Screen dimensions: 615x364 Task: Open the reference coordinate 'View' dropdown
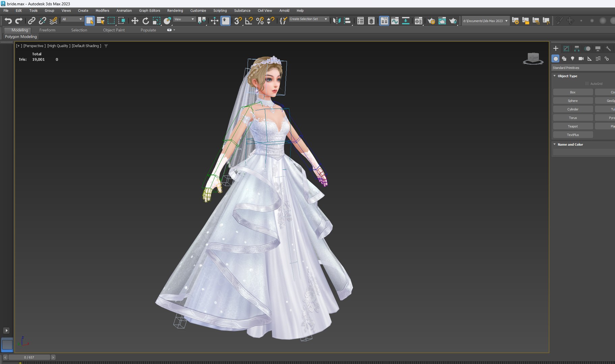tap(184, 19)
